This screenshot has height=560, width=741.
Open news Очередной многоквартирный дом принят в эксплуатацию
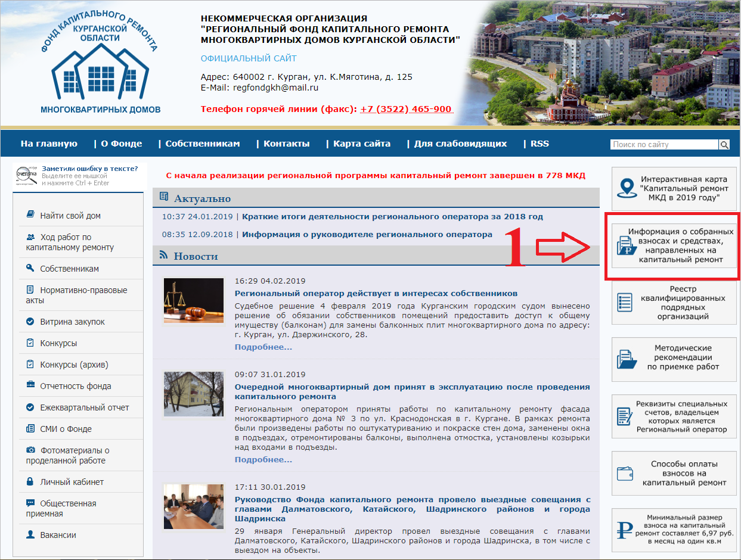pyautogui.click(x=413, y=391)
